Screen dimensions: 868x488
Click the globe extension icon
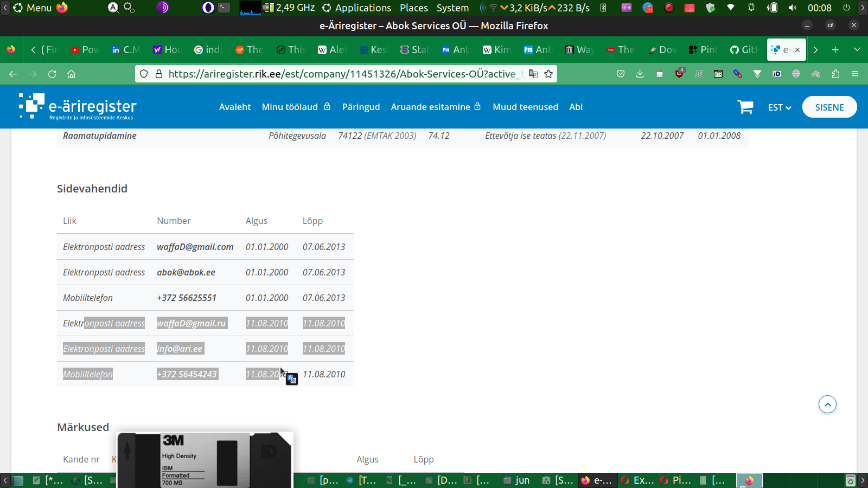(796, 74)
